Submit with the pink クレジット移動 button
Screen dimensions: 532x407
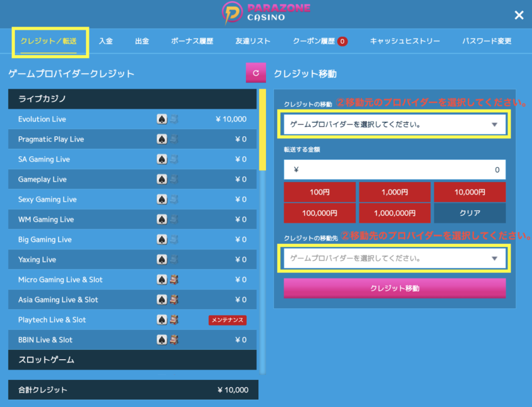[x=395, y=288]
